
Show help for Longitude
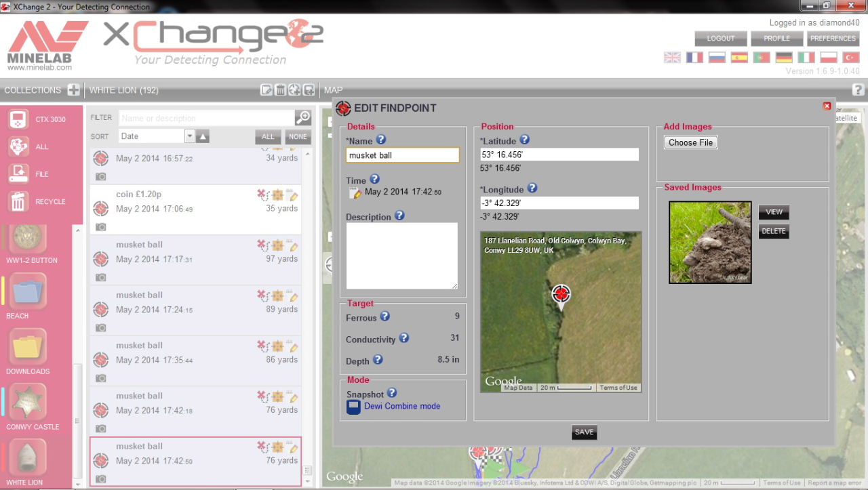pyautogui.click(x=532, y=188)
